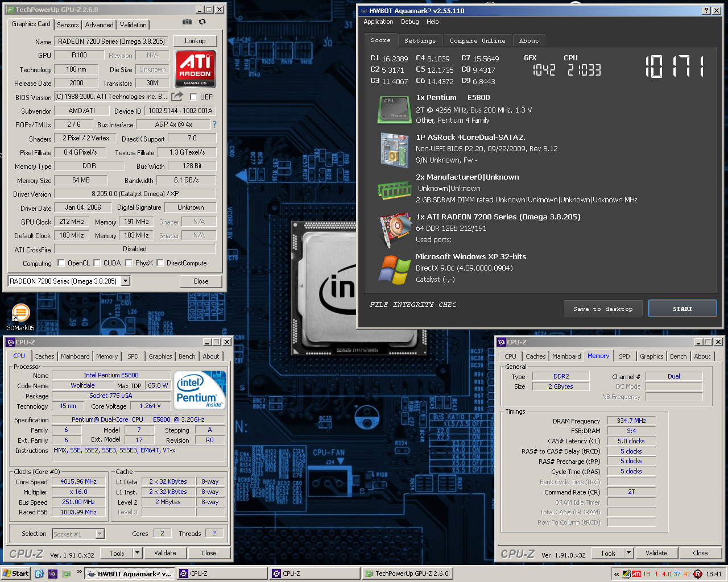Click the Aquamark total score 10171
Viewport: 728px width, 582px height.
click(675, 67)
